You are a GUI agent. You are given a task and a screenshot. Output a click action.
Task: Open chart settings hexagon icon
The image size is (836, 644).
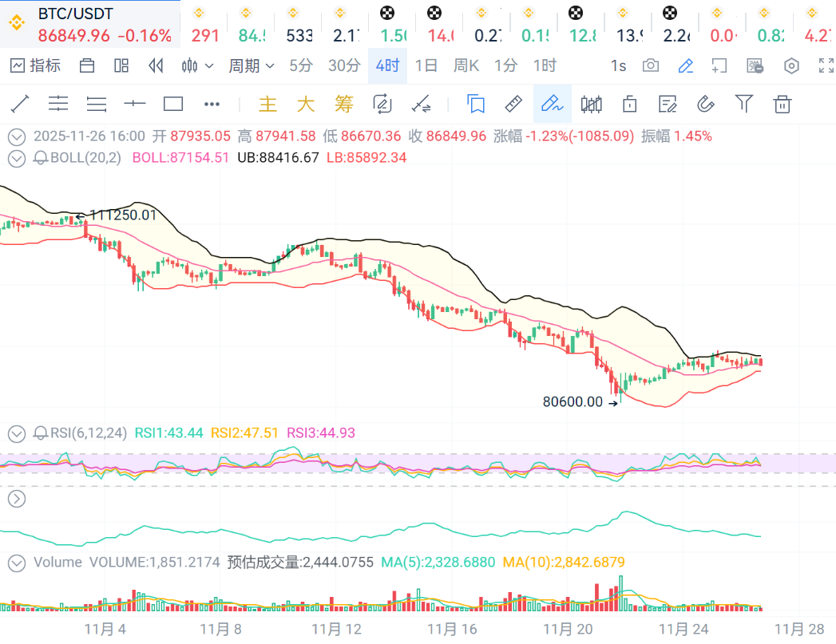[x=791, y=65]
